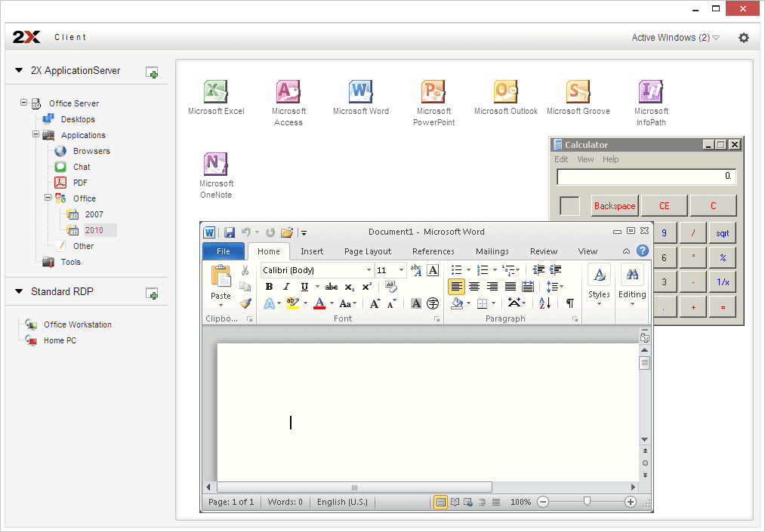Click the add icon beside Standard RDP
This screenshot has width=765, height=532.
click(x=152, y=294)
